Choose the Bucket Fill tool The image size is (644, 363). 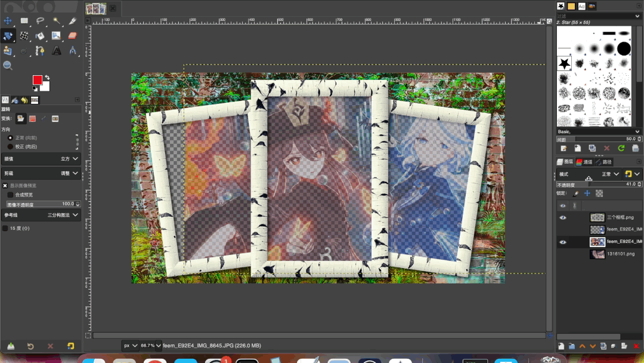pyautogui.click(x=41, y=36)
